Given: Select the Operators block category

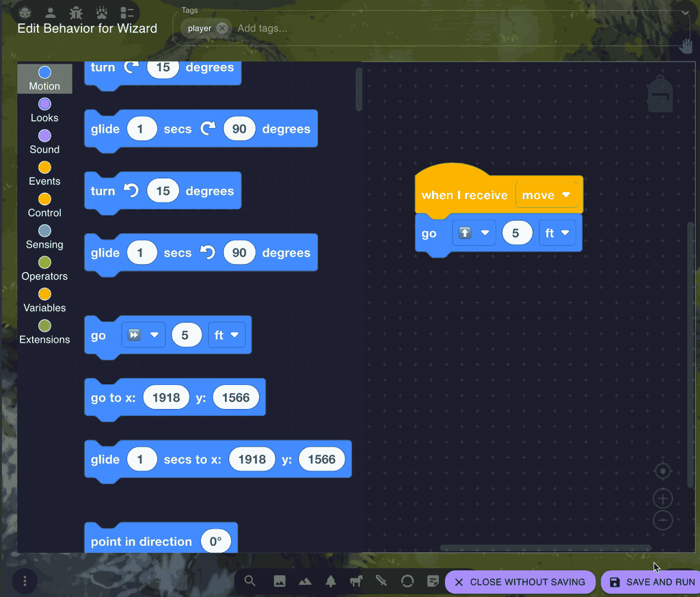Looking at the screenshot, I should (44, 267).
